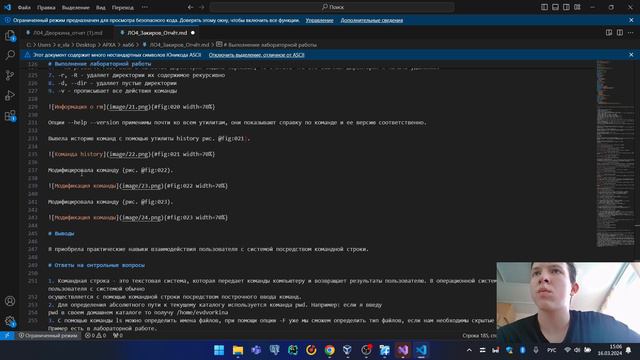The image size is (640, 360).
Task: Show hidden system tray icons
Action: click(469, 350)
